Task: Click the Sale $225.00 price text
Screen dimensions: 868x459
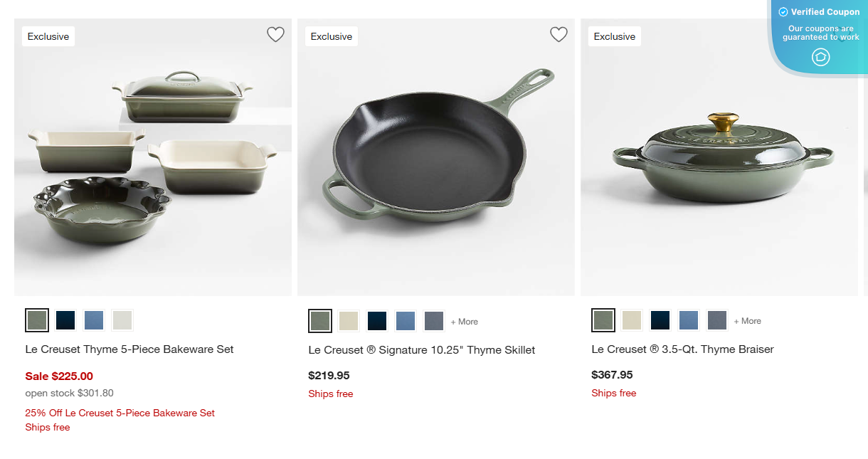Action: pos(58,376)
